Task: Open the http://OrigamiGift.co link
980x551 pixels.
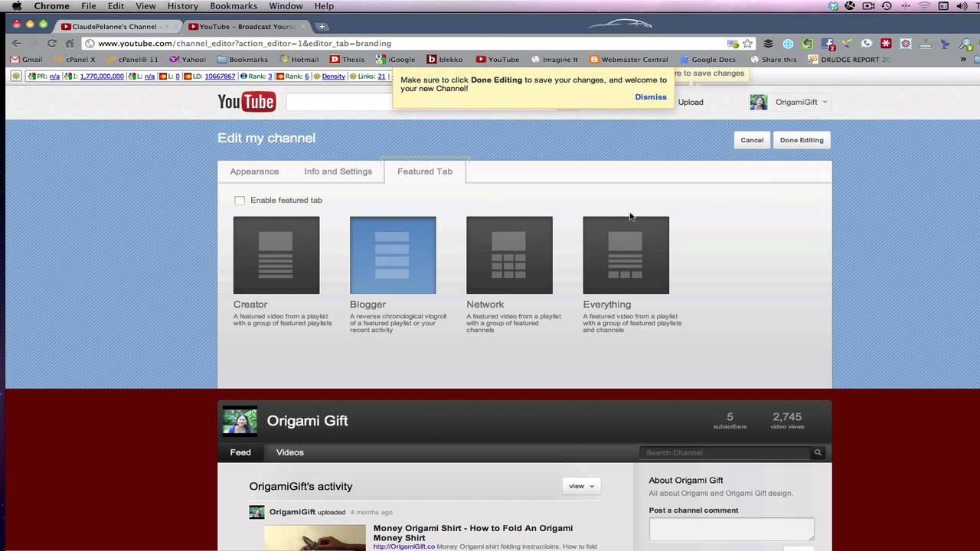Action: tap(404, 546)
